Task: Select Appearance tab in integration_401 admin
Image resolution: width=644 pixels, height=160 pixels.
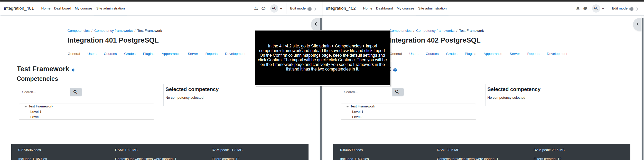Action: click(171, 54)
